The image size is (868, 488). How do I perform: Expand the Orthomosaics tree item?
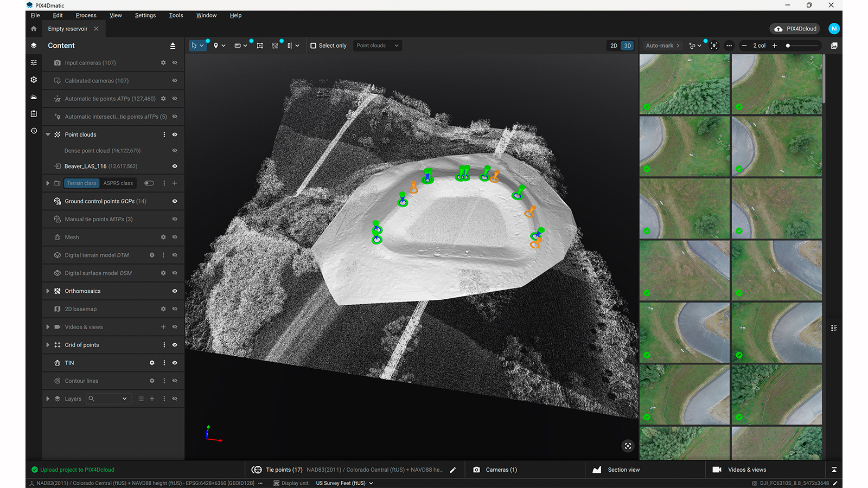pyautogui.click(x=48, y=291)
